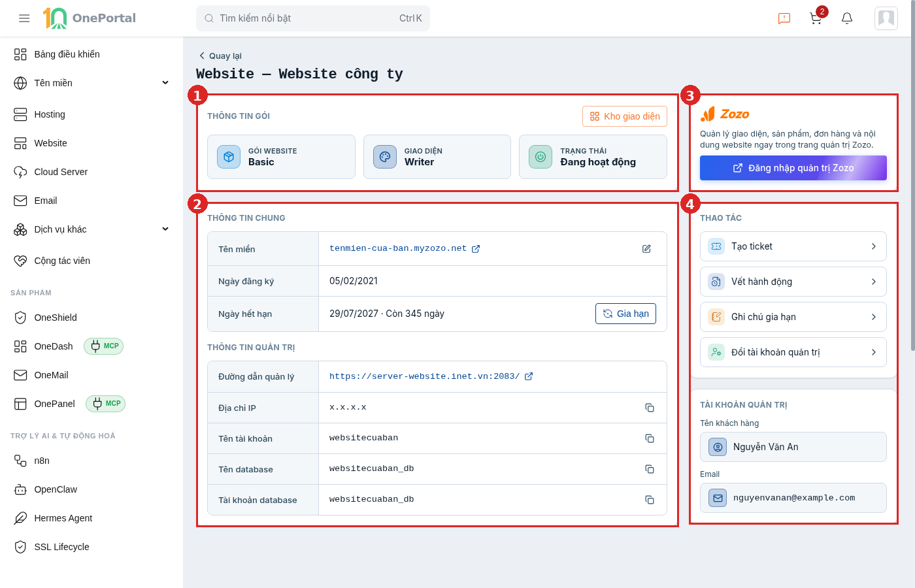Open SSL Lifecycle in the sidebar

pyautogui.click(x=91, y=547)
